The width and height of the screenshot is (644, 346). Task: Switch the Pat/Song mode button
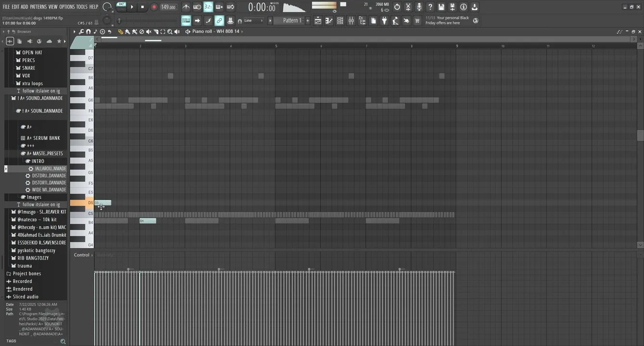(x=121, y=7)
